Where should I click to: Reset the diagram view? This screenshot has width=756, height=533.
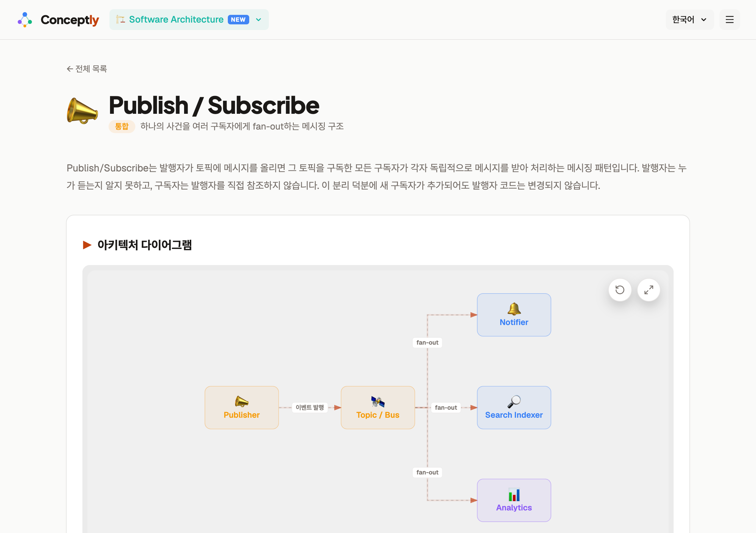(x=620, y=290)
